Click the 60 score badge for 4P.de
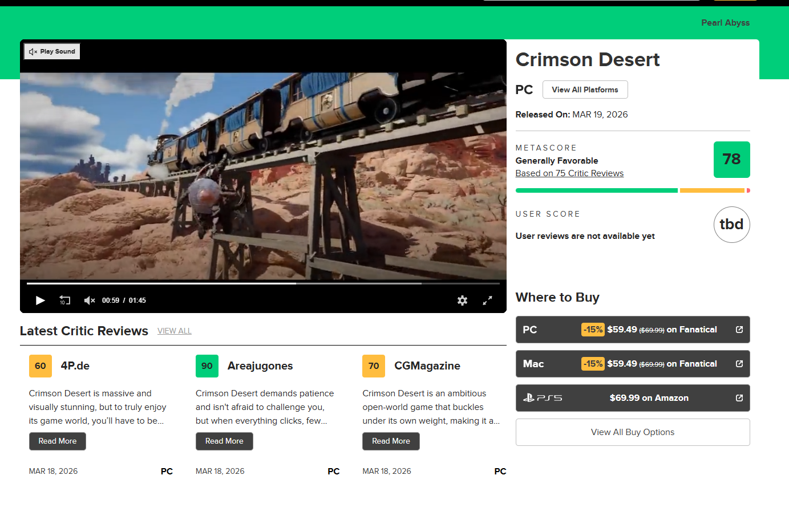The image size is (789, 532). [41, 366]
